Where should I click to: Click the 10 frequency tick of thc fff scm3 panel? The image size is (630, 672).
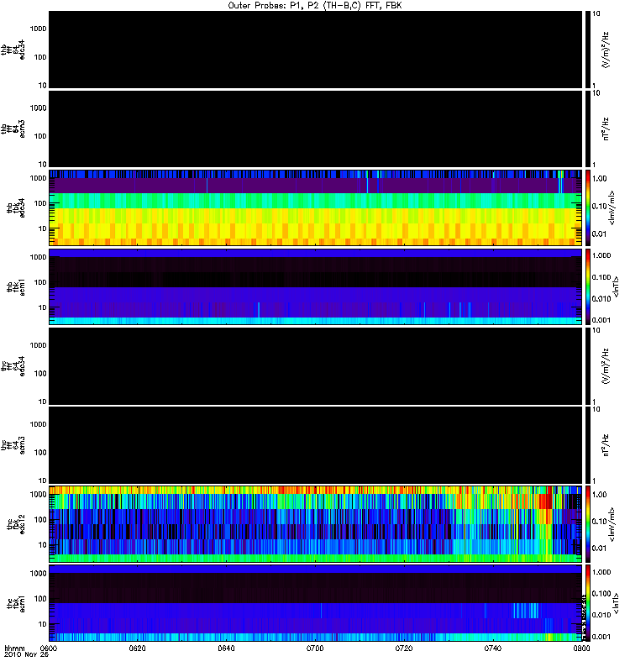coord(43,480)
